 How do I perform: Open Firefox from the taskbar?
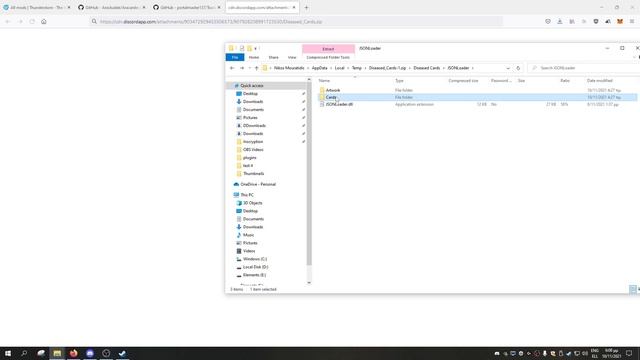[x=73, y=353]
